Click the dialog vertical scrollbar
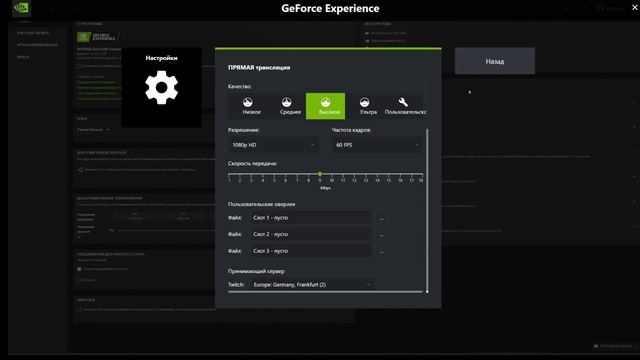640x360 pixels. [427, 210]
